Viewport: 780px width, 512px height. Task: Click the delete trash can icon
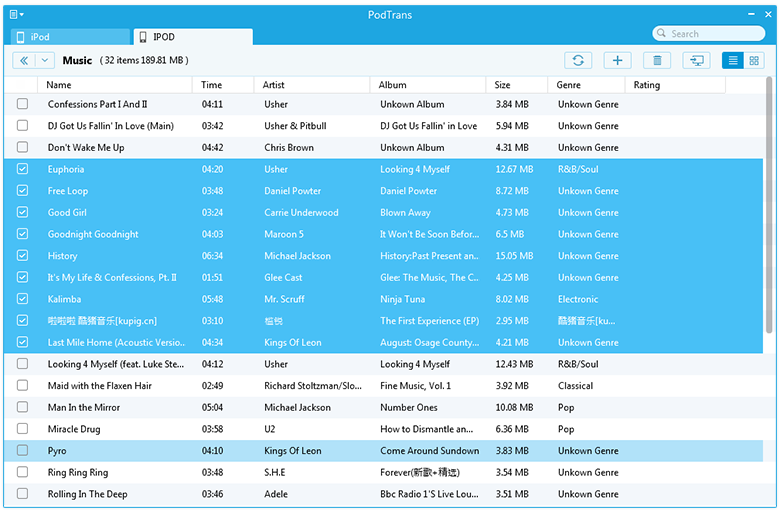pyautogui.click(x=656, y=60)
